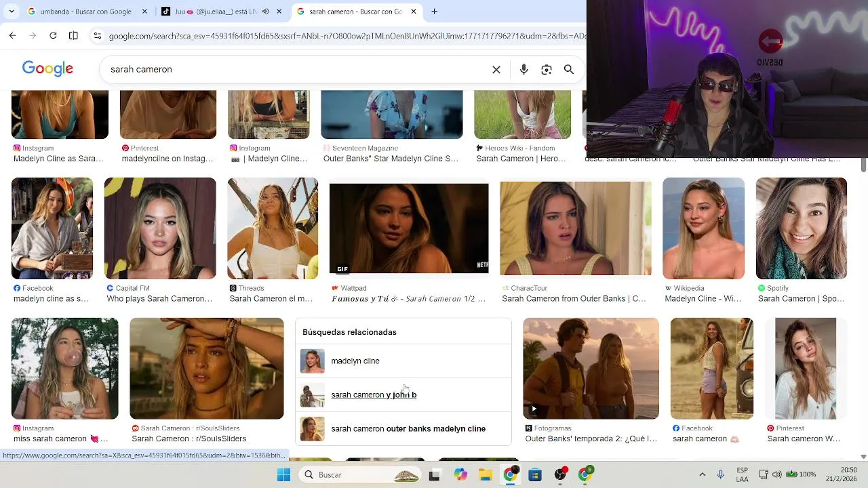
Task: Click 'madelyncline on Instag...' Pinterest caption
Action: 167,159
